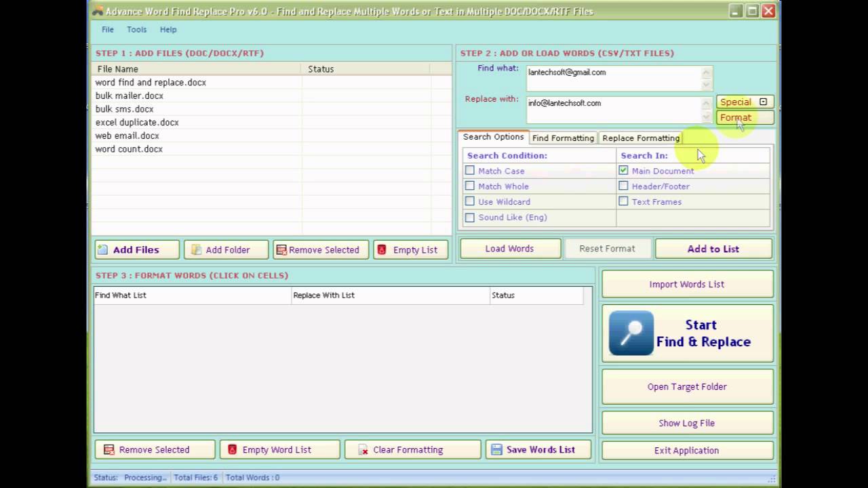Click the Load Words button
Viewport: 868px width, 488px height.
[509, 249]
